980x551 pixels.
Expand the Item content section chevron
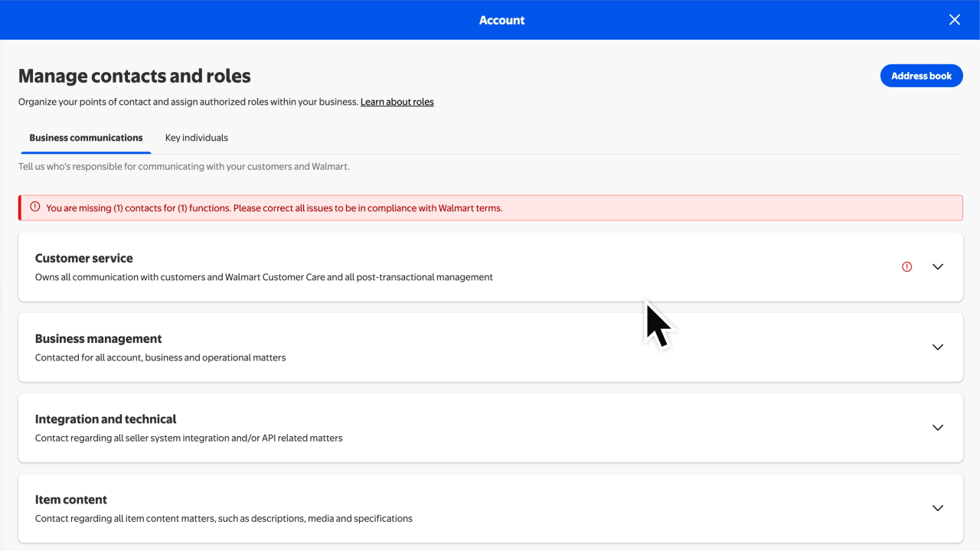[x=938, y=508]
